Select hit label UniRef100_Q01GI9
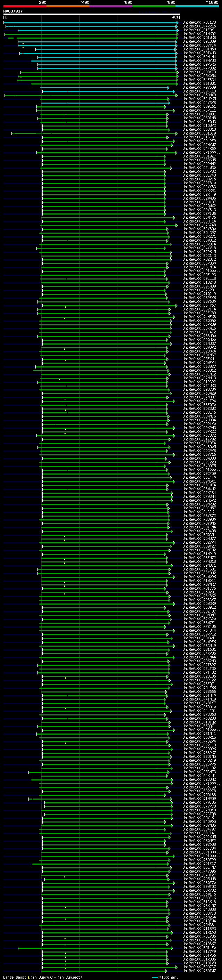The image size is (222, 980). coord(199,133)
